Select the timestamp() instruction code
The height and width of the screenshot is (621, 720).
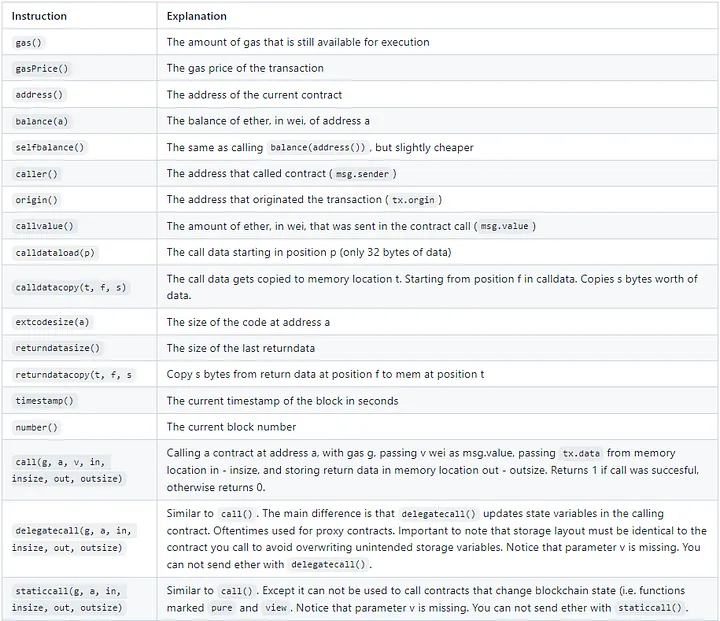point(45,401)
